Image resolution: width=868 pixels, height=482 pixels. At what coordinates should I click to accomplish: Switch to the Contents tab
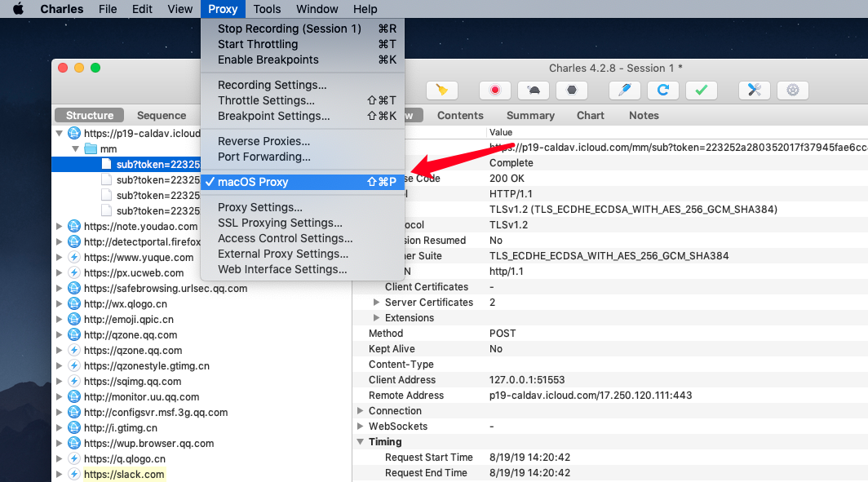tap(460, 115)
